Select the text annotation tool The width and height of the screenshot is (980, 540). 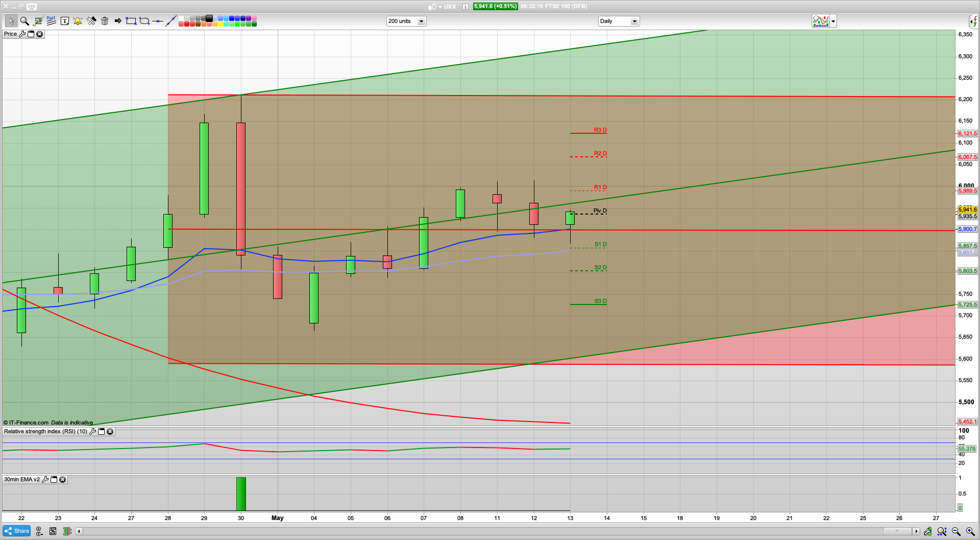click(65, 21)
